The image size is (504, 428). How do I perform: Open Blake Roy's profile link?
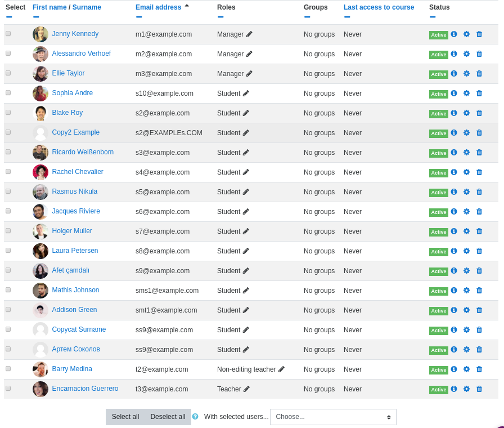point(67,113)
